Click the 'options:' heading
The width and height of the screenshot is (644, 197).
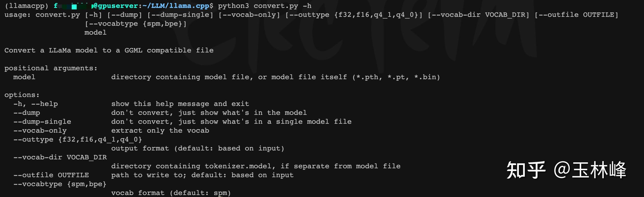[x=22, y=95]
